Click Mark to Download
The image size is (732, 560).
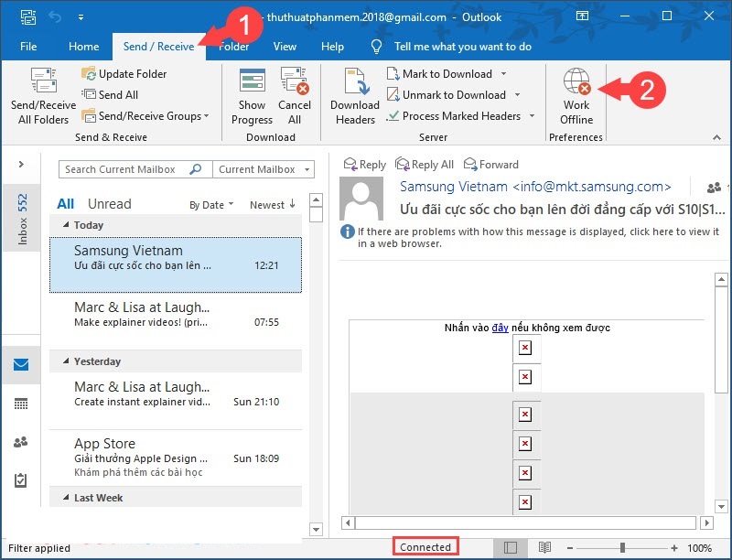pyautogui.click(x=440, y=74)
